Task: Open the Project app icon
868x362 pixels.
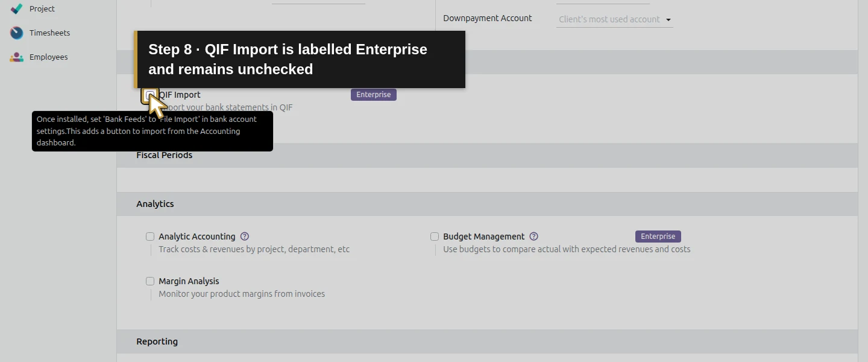Action: click(x=17, y=8)
